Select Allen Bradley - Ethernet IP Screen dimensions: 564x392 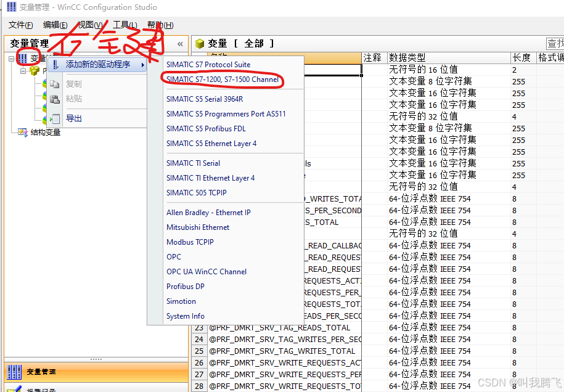pos(208,213)
